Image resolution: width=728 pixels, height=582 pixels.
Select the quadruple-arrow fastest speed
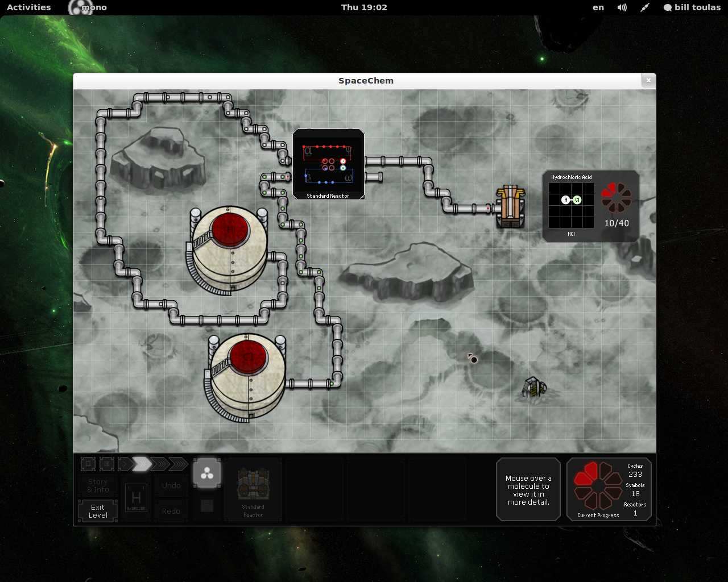(x=179, y=464)
